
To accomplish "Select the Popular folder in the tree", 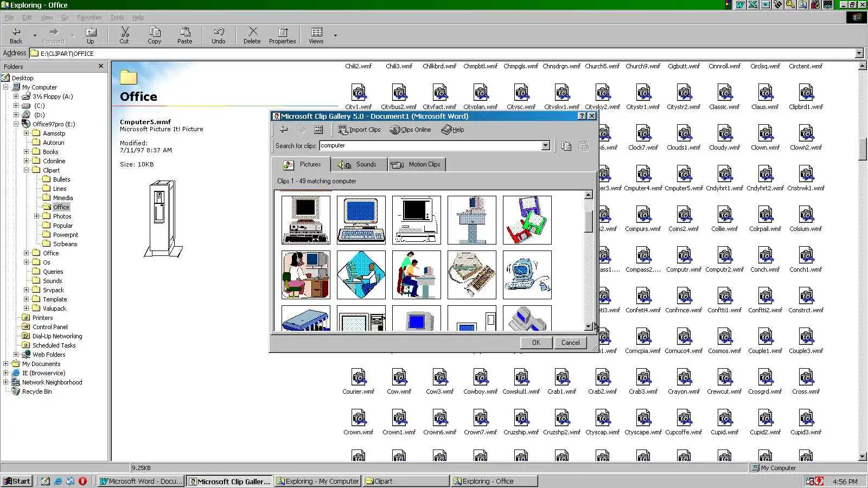I will 62,226.
